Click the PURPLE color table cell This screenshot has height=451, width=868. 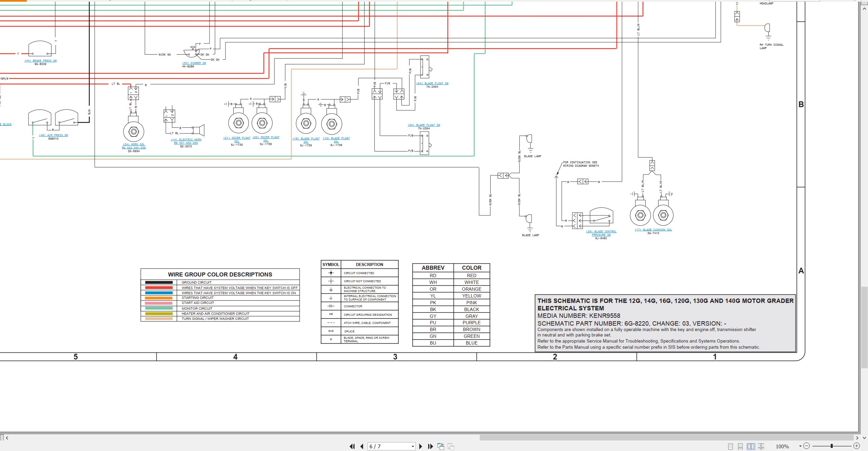point(472,323)
